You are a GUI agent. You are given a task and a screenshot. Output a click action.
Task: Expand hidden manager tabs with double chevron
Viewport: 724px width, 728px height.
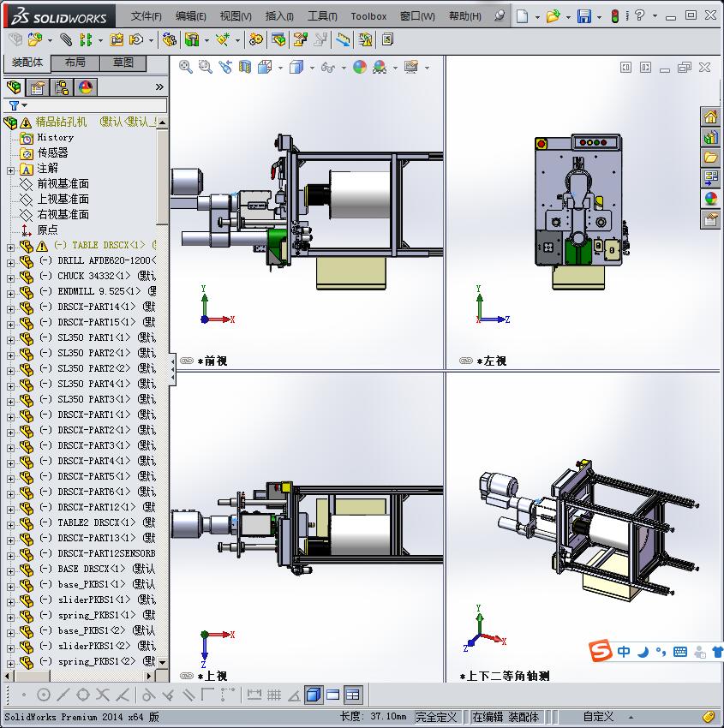point(159,87)
